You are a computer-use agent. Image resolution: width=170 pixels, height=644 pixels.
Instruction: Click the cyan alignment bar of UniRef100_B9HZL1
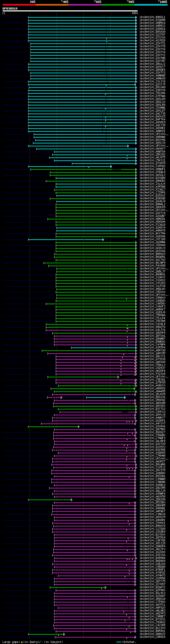pyautogui.click(x=83, y=17)
